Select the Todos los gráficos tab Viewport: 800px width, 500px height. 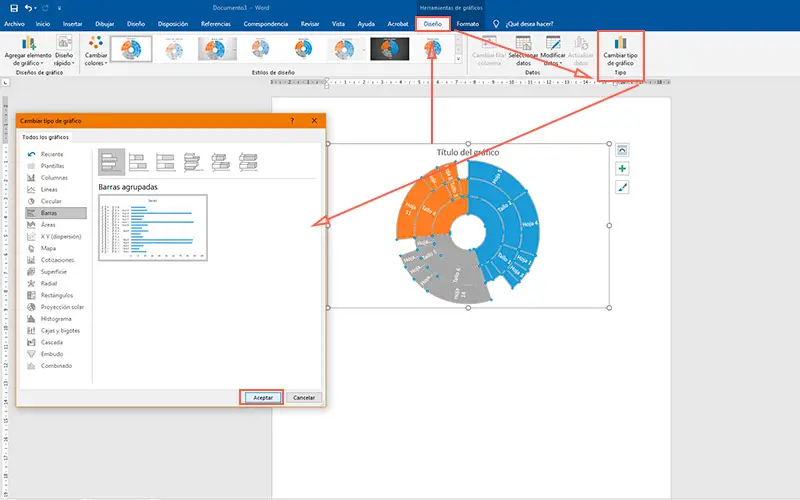(x=45, y=137)
